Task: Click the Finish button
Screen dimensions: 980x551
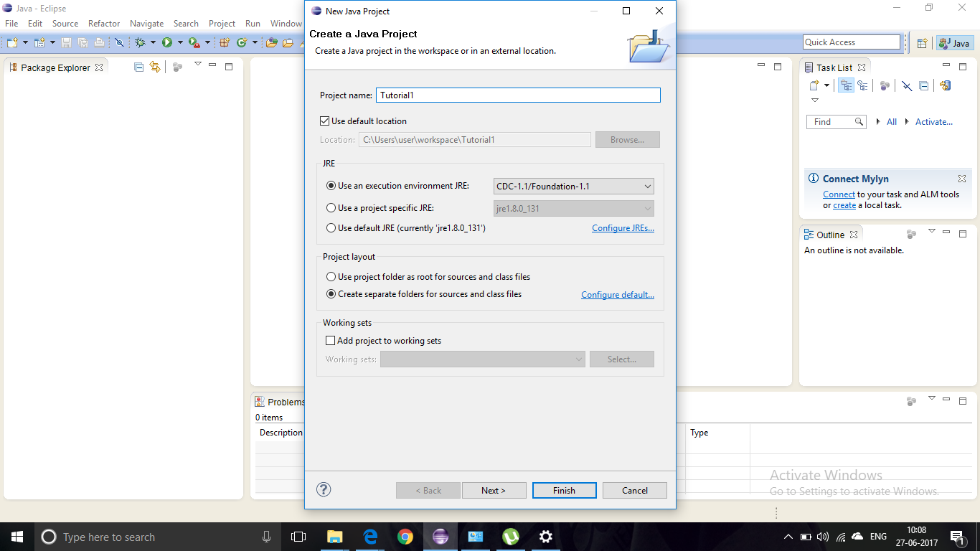Action: (564, 491)
